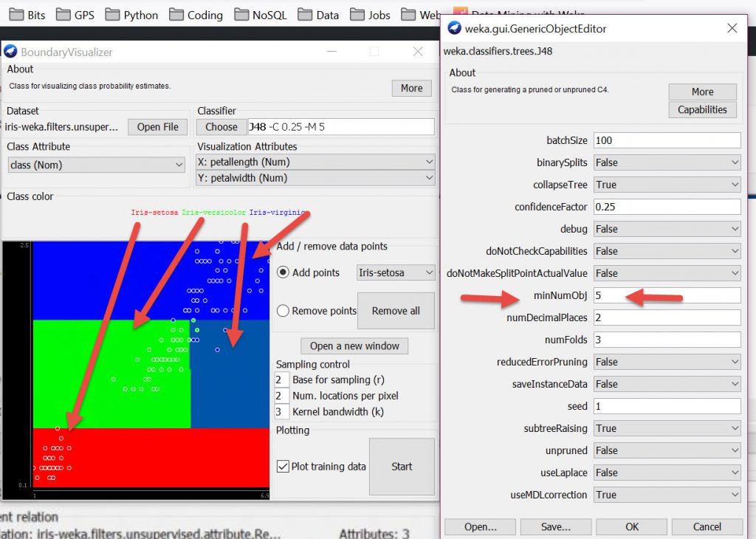Expand the Class Attribute dropdown
This screenshot has width=756, height=539.
click(x=96, y=165)
